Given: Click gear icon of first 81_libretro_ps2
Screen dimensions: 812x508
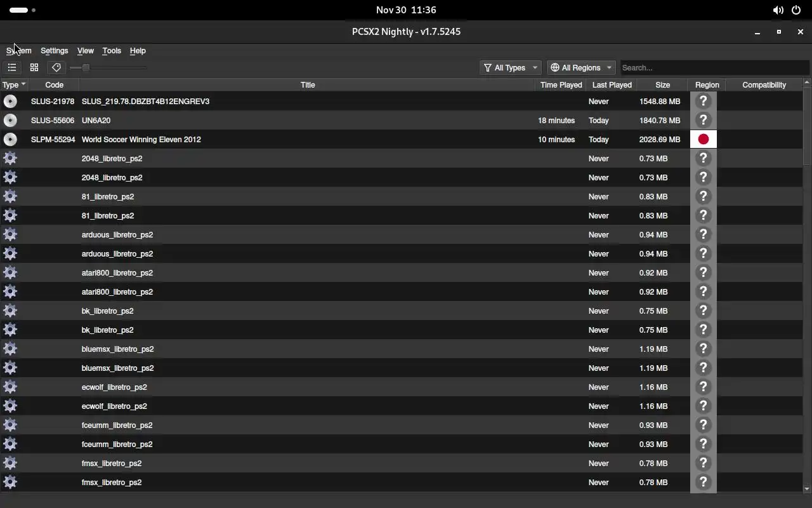Looking at the screenshot, I should [10, 196].
